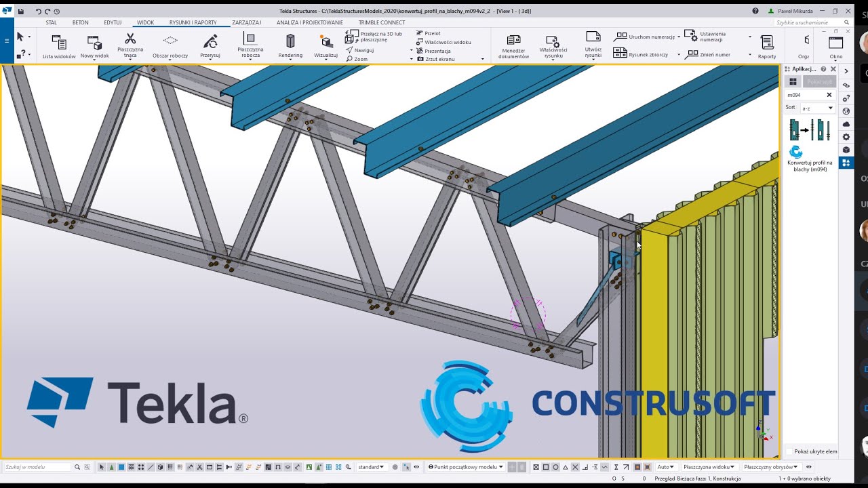Open the Raporty tool
Viewport: 868px width, 488px height.
click(x=767, y=47)
